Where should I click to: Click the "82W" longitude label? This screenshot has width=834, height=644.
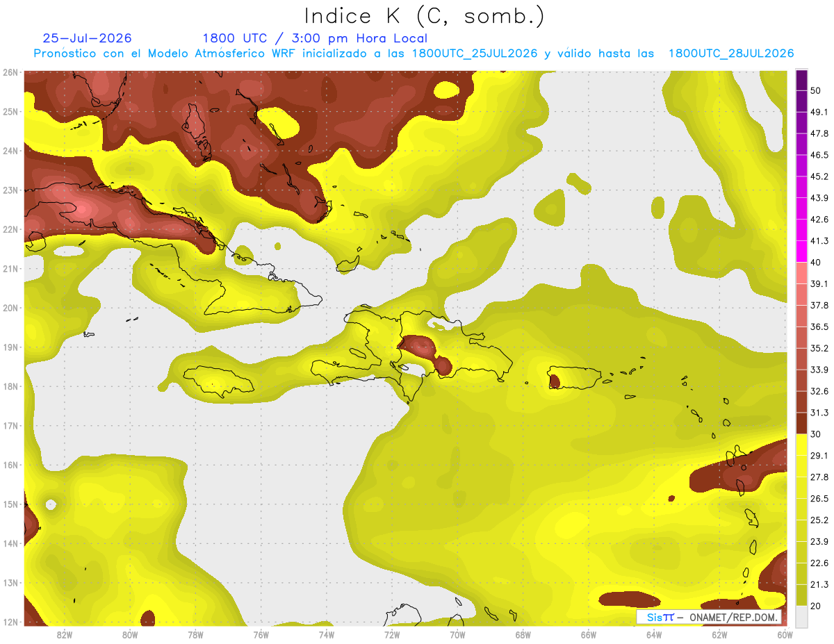[x=64, y=634]
